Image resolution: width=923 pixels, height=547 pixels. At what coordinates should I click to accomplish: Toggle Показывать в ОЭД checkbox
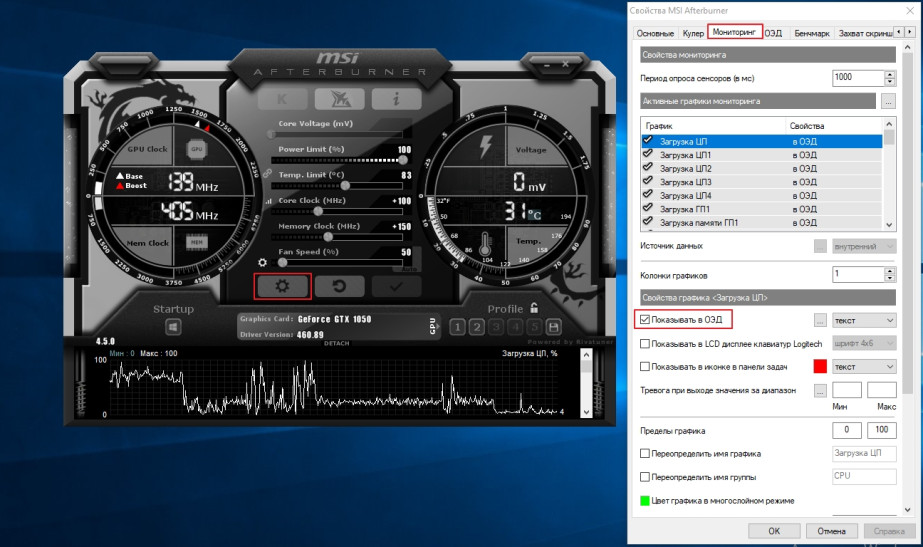(645, 320)
